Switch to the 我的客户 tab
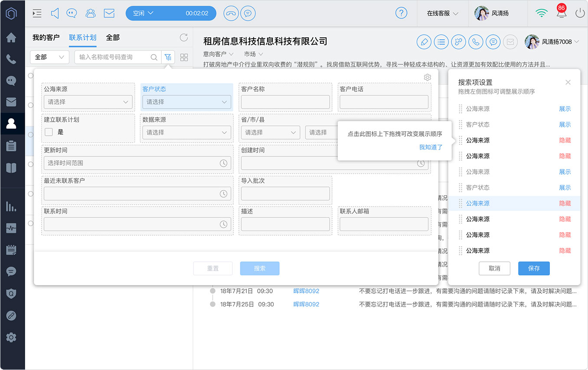The width and height of the screenshot is (588, 370). [46, 38]
